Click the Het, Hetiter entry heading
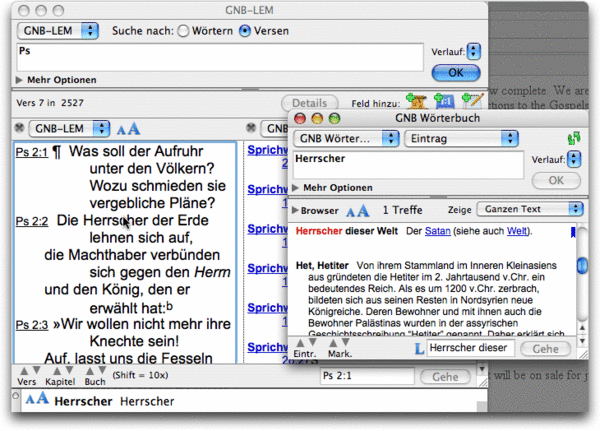Screen dimensions: 600x431 pos(322,266)
